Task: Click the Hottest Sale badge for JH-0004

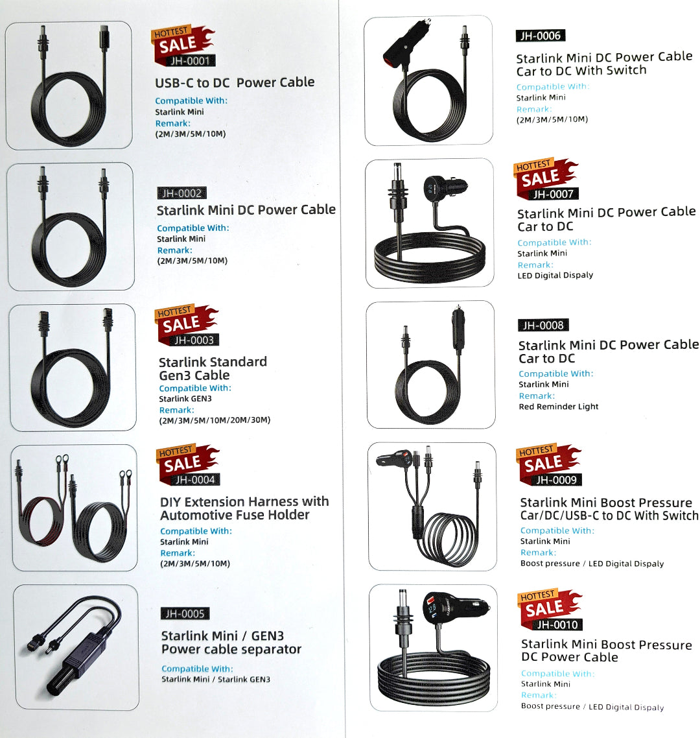Action: (188, 466)
